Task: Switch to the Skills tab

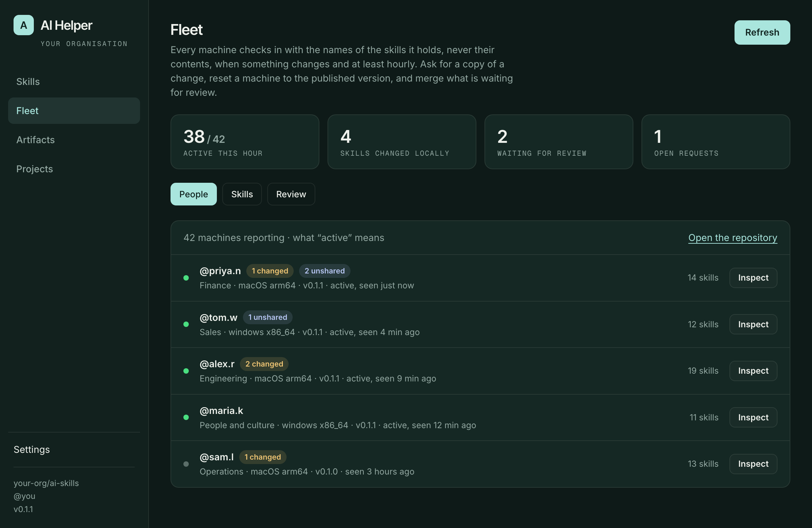Action: [x=242, y=194]
